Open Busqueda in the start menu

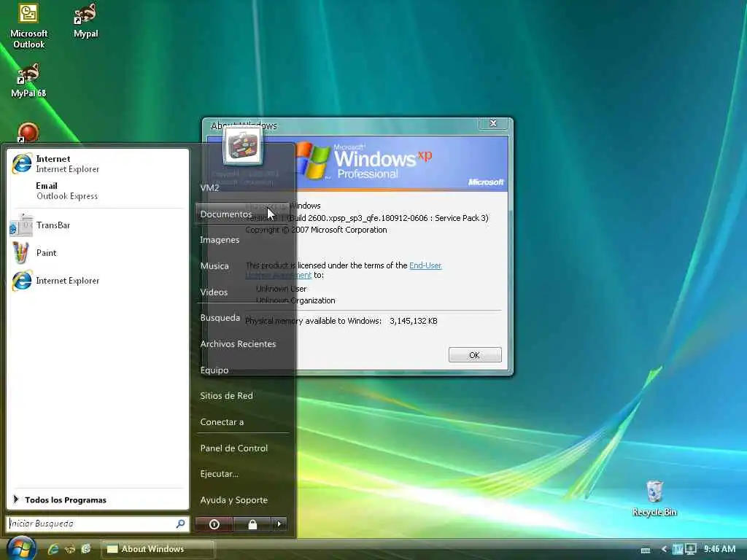tap(220, 318)
